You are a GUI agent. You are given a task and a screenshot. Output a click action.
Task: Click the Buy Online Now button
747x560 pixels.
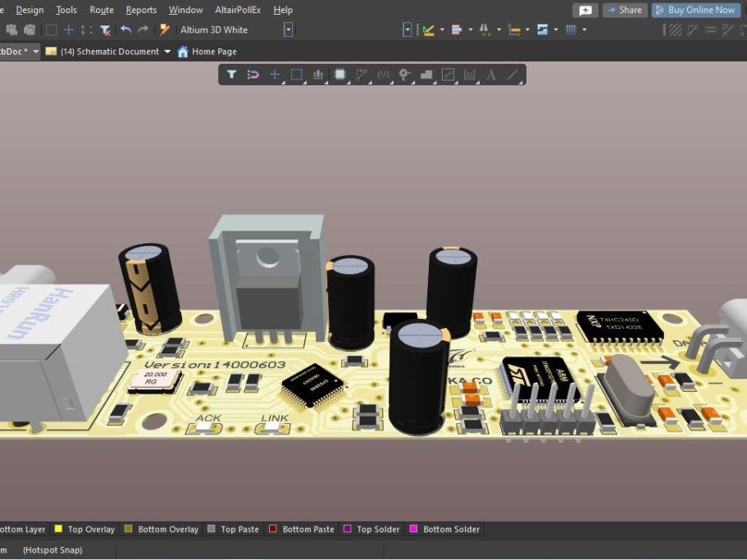696,10
